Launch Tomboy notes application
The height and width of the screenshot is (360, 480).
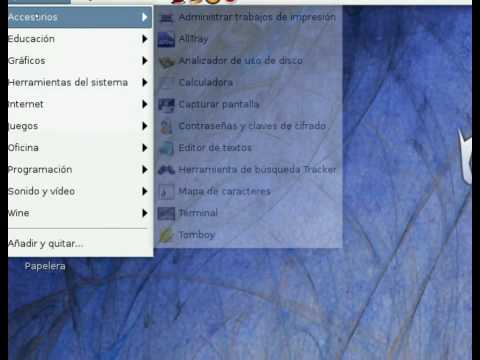[x=248, y=235]
